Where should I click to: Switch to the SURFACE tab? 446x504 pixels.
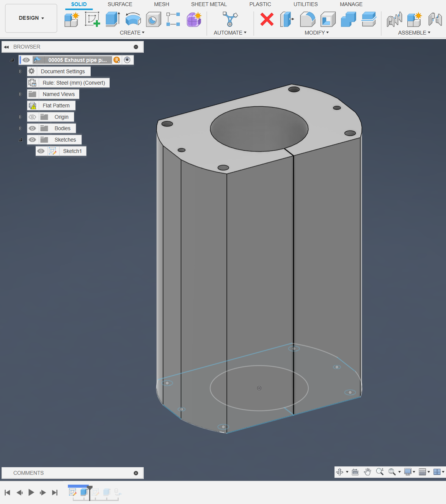(x=120, y=4)
